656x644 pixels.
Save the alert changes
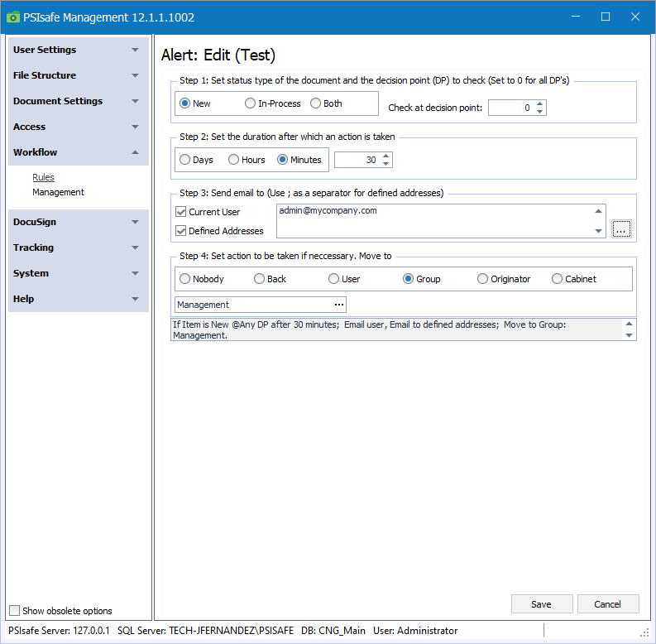tap(542, 604)
